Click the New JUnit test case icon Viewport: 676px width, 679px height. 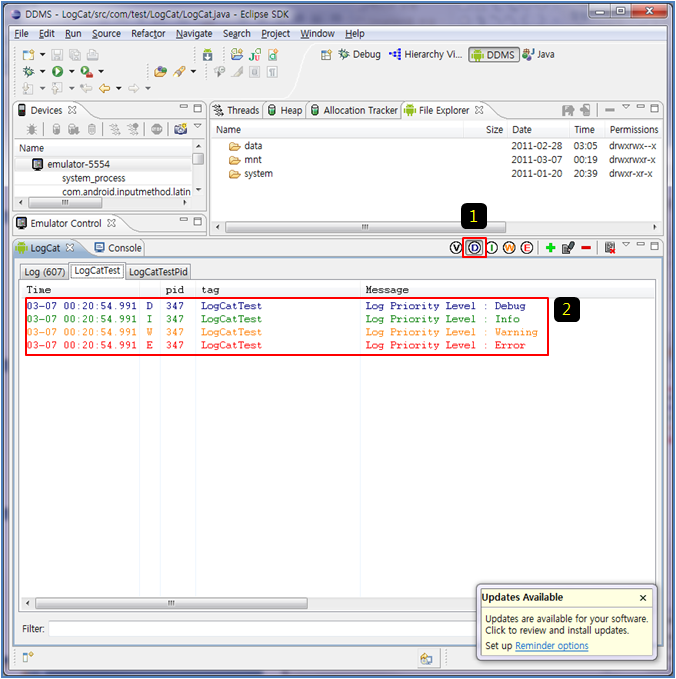[255, 55]
